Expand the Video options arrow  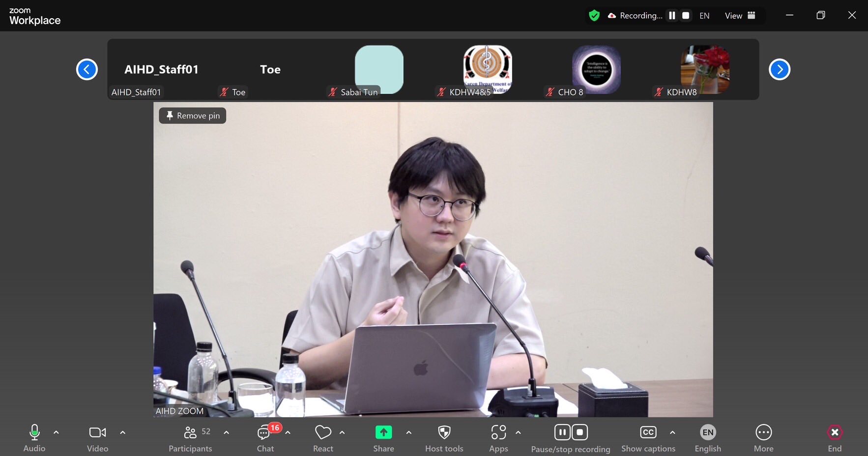point(123,432)
